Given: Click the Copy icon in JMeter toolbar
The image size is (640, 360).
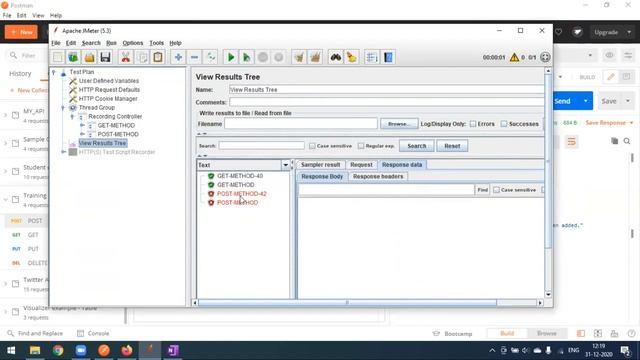Looking at the screenshot, I should tap(142, 57).
